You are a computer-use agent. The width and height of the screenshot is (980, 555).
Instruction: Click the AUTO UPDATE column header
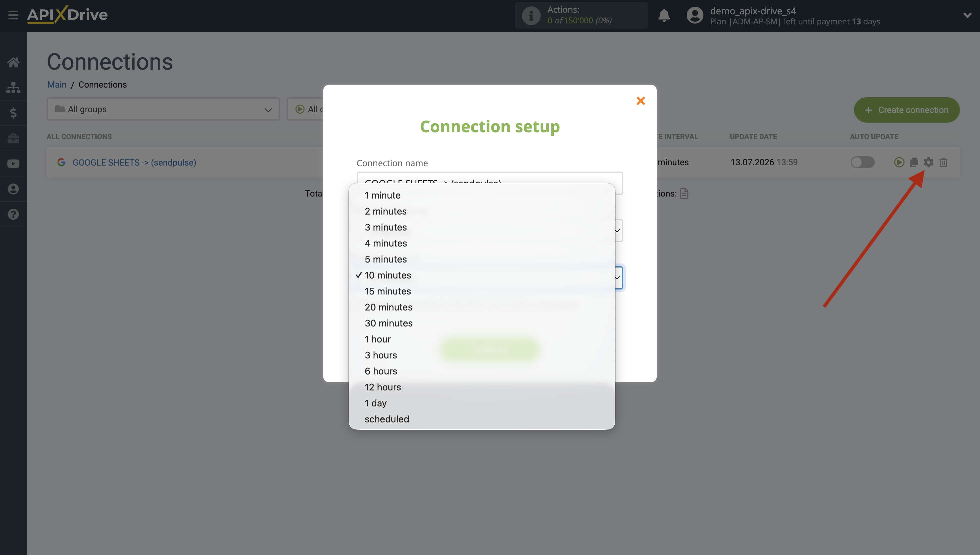point(874,137)
